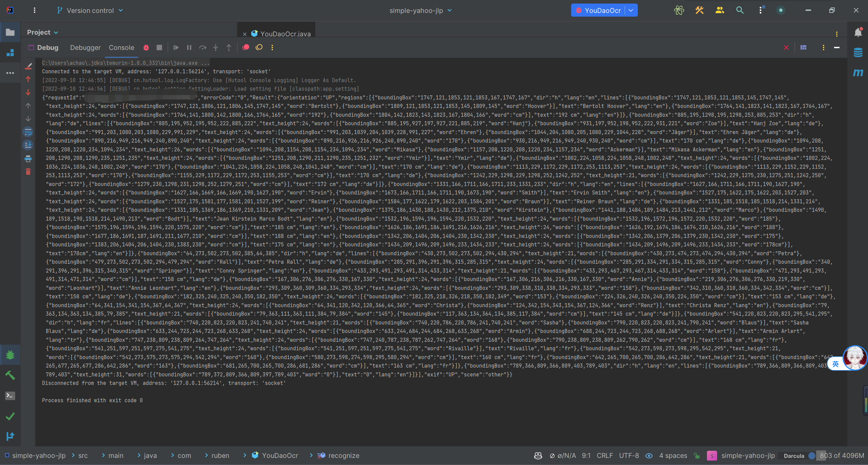Toggle scroll to end of console
The image size is (868, 465).
28,145
